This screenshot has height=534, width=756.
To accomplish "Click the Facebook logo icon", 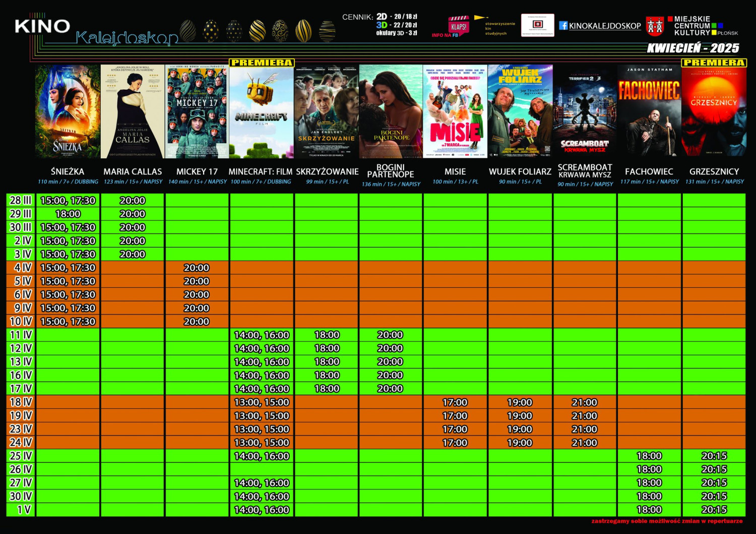I will pyautogui.click(x=563, y=26).
